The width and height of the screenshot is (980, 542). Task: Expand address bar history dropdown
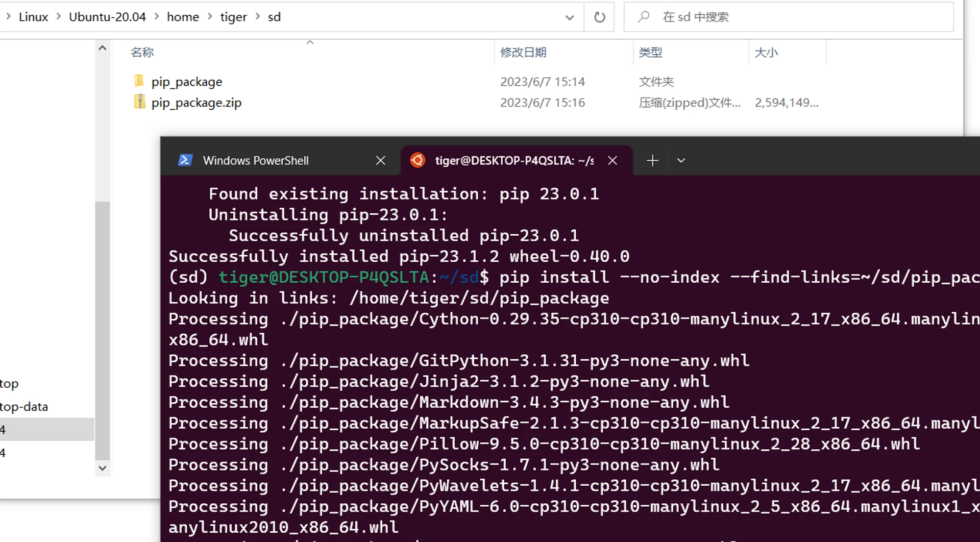click(x=569, y=17)
